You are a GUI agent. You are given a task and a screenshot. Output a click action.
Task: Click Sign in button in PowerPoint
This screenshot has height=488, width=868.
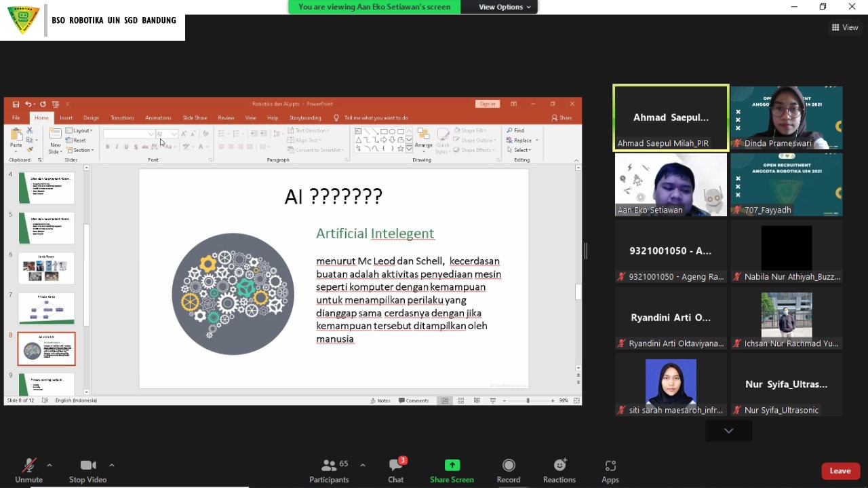pyautogui.click(x=487, y=104)
